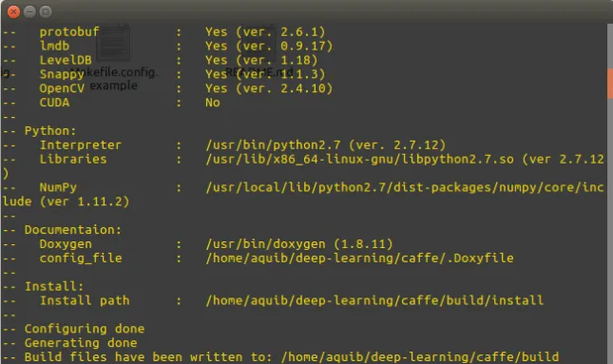This screenshot has width=613, height=364.
Task: Click 'Yes (ver. 1.18)' value
Action: click(261, 60)
